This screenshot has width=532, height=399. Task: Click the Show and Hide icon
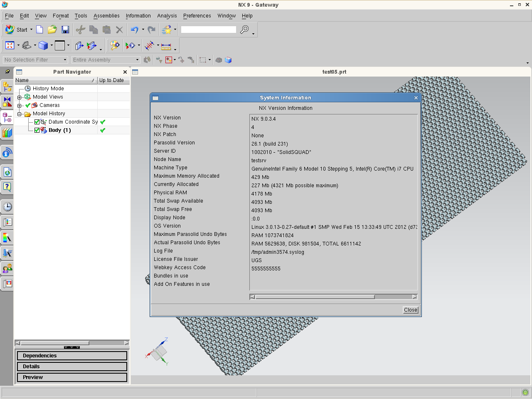pos(131,45)
